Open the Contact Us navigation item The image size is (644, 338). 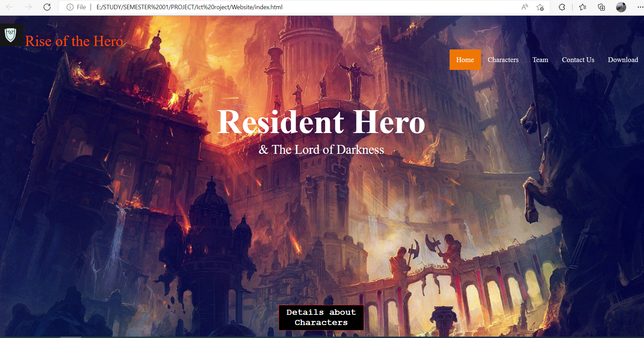(x=578, y=60)
